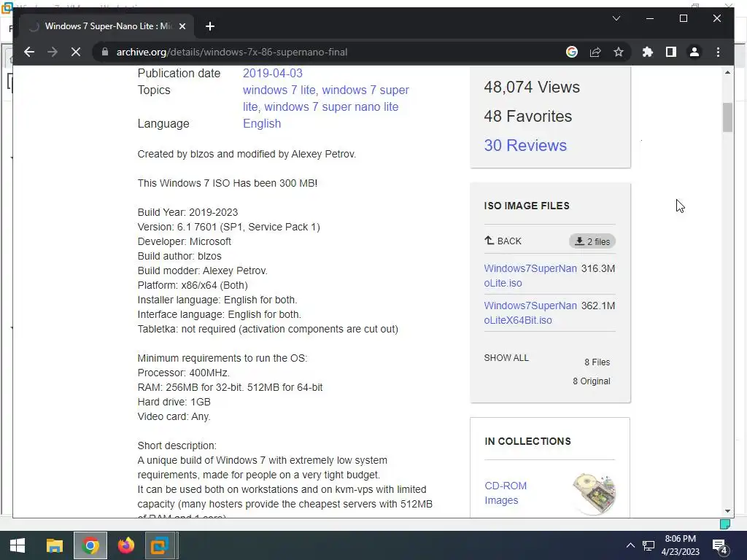
Task: Click the padlock site info icon
Action: pos(105,52)
